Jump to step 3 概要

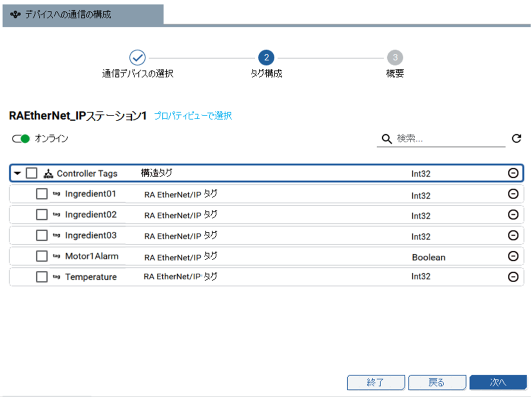395,57
